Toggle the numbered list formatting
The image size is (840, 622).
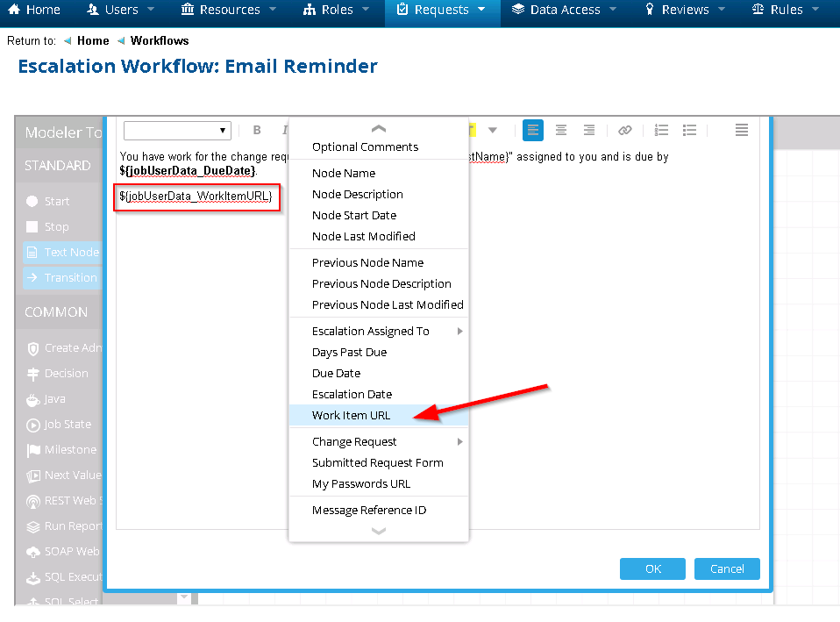click(661, 130)
